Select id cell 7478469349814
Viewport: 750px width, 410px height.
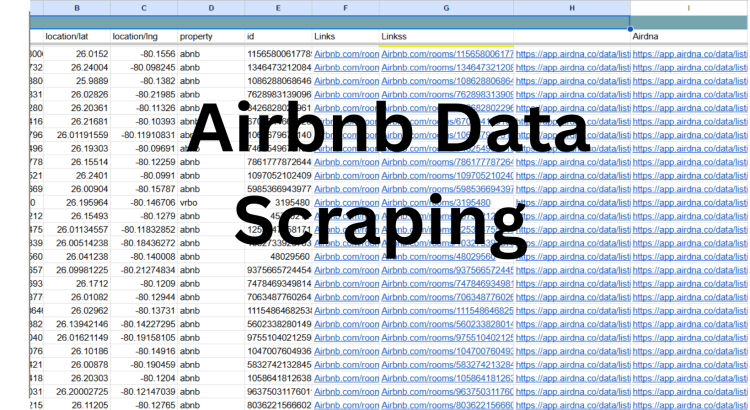278,284
